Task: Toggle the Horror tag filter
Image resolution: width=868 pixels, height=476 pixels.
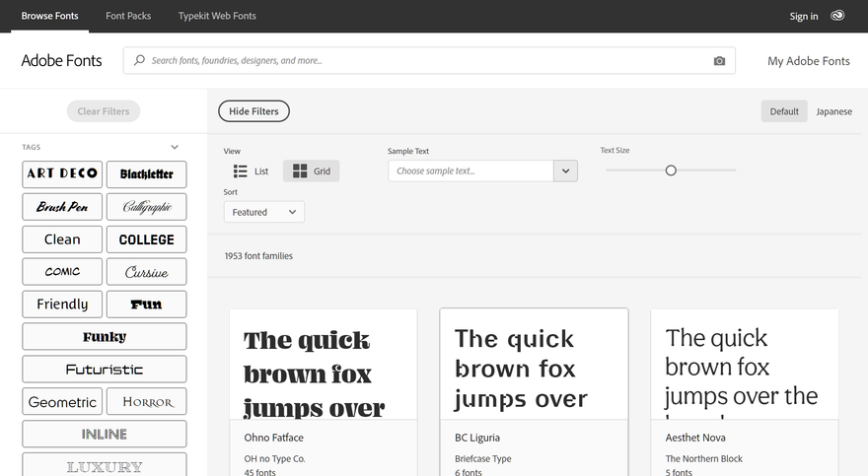Action: tap(147, 401)
